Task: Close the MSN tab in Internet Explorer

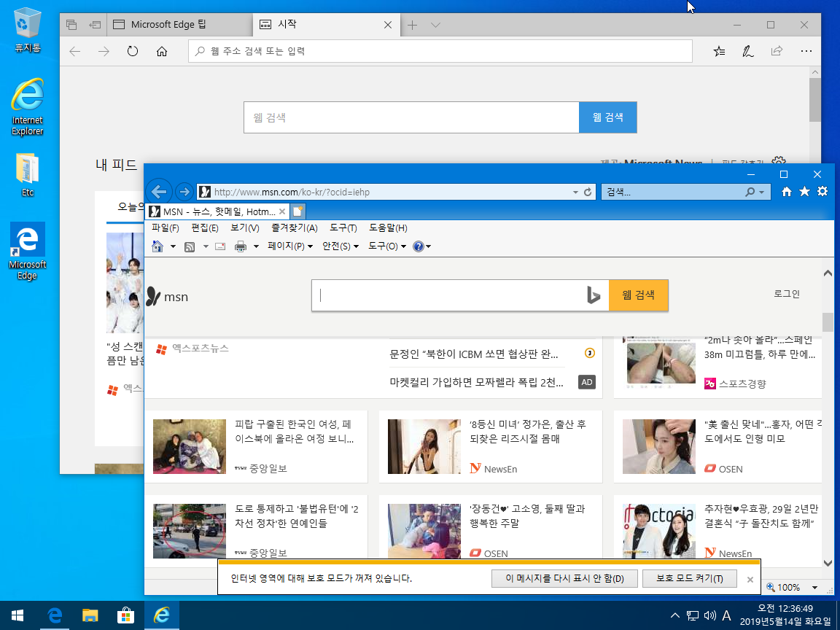Action: [282, 211]
